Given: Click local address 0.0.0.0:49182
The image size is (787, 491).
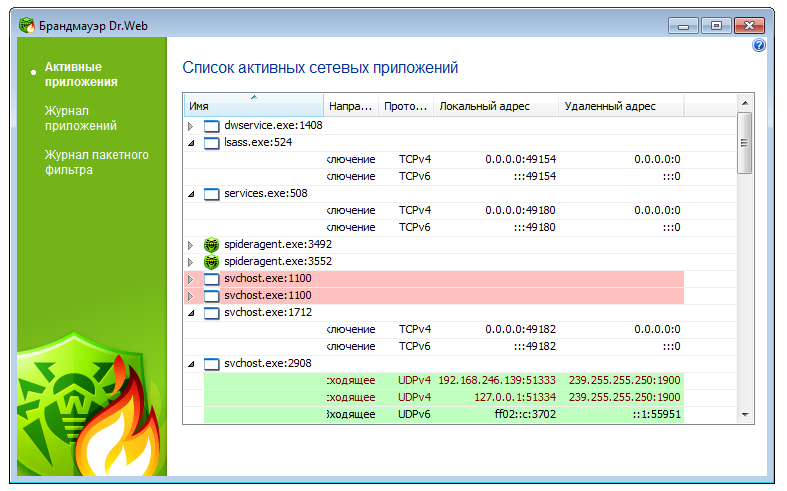Looking at the screenshot, I should point(520,329).
